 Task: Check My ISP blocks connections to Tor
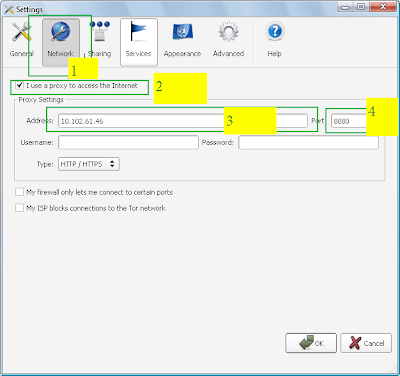tap(19, 208)
